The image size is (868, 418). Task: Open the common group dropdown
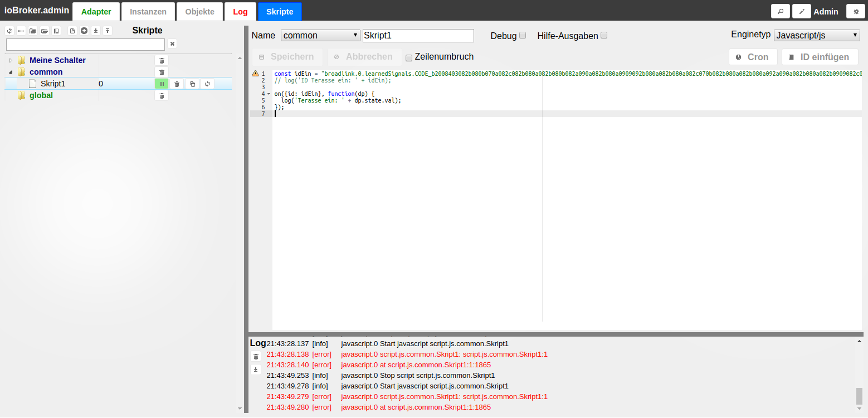320,36
